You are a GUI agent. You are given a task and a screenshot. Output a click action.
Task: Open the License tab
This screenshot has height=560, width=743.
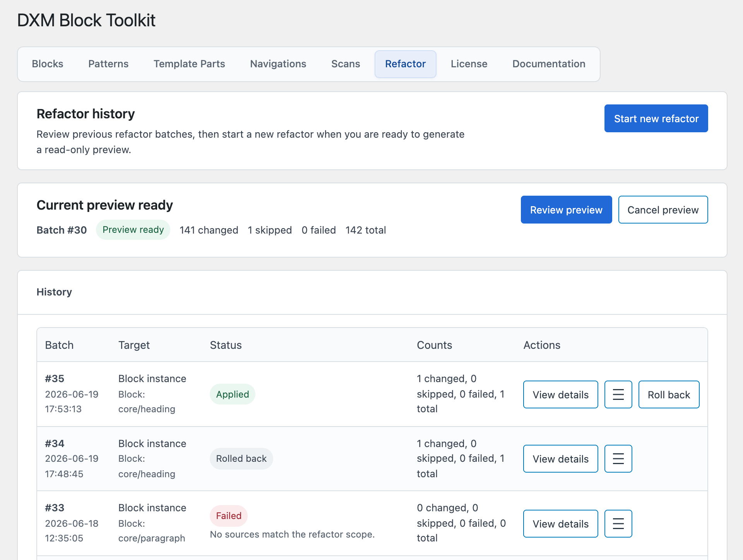(x=469, y=64)
